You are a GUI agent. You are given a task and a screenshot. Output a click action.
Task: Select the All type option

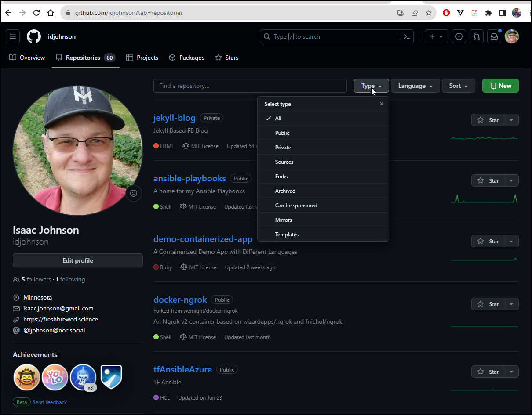[323, 119]
